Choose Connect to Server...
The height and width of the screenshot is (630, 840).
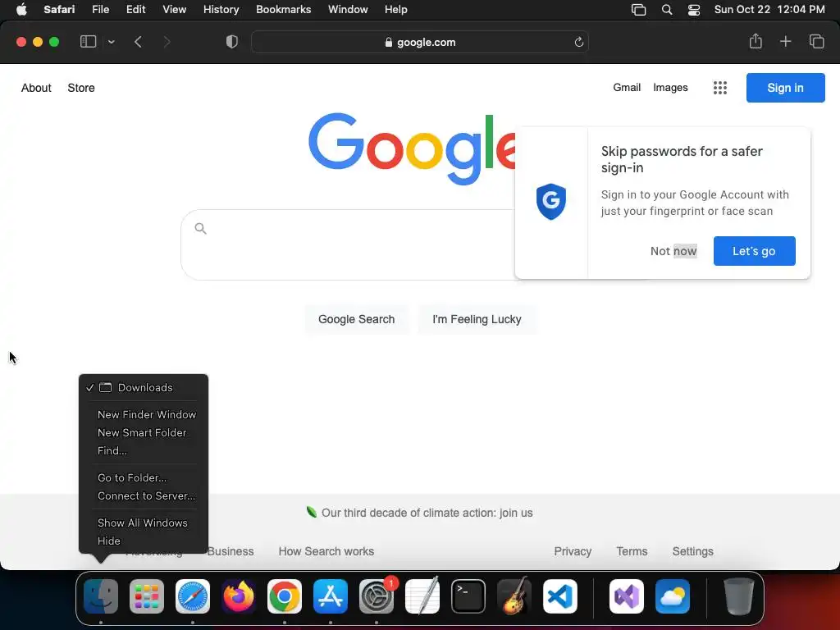click(144, 496)
